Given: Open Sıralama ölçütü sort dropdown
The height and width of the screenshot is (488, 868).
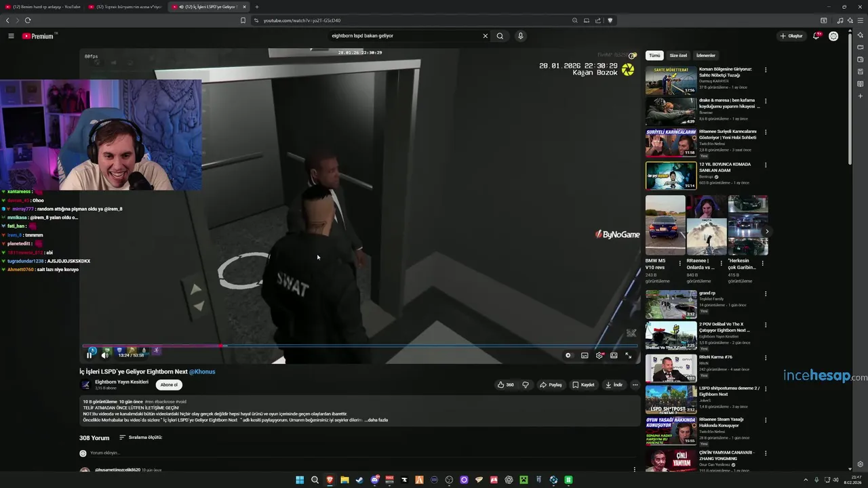Looking at the screenshot, I should [141, 437].
